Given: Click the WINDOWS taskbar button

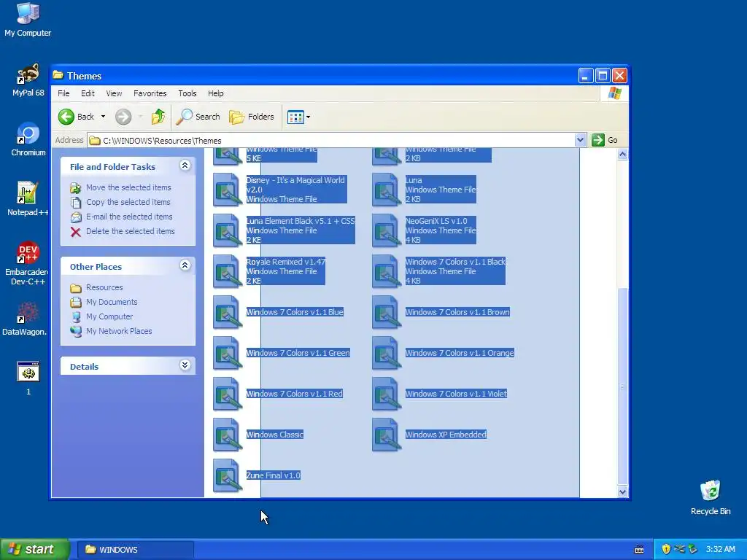Looking at the screenshot, I should 135,550.
